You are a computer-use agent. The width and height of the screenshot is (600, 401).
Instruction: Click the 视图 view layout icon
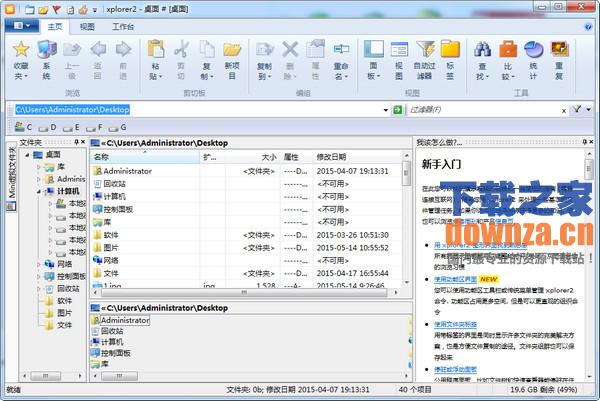(399, 50)
